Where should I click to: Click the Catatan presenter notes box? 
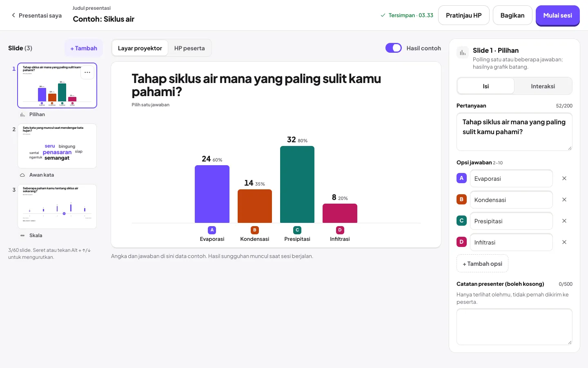[514, 327]
